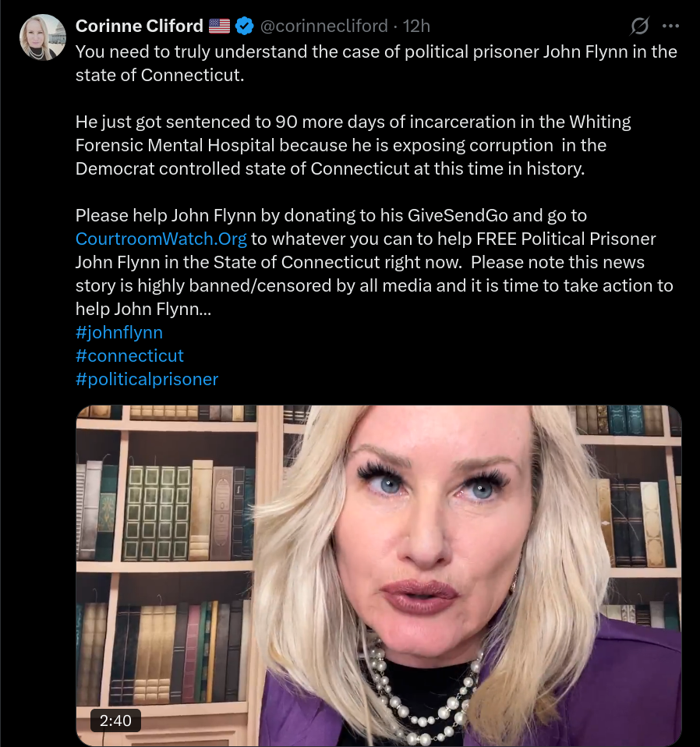The image size is (700, 747).
Task: Play the embedded video of the woman
Action: tap(379, 575)
